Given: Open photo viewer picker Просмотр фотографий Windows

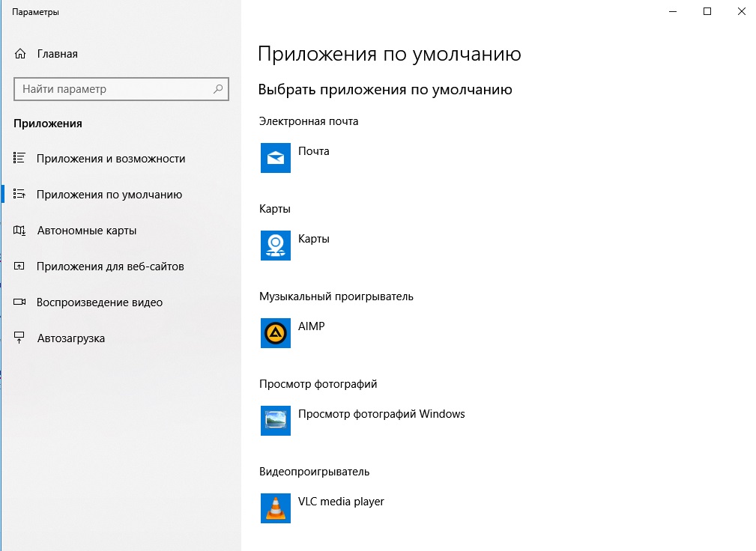Looking at the screenshot, I should 381,414.
